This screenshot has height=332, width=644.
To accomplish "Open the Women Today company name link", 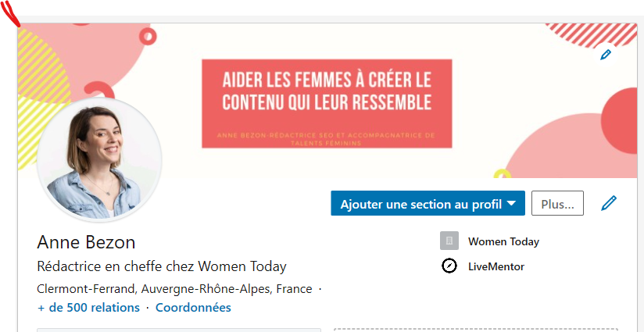I will pos(503,241).
